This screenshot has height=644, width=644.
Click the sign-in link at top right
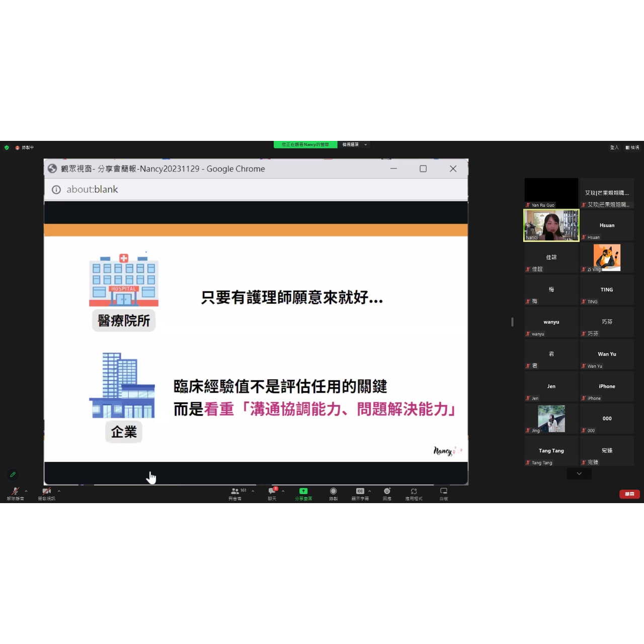coord(614,147)
